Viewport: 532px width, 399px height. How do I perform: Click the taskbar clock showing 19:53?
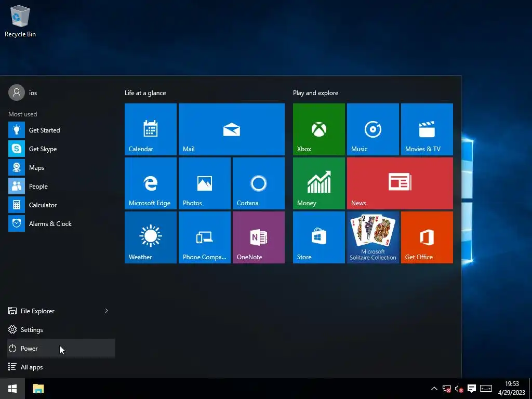512,389
